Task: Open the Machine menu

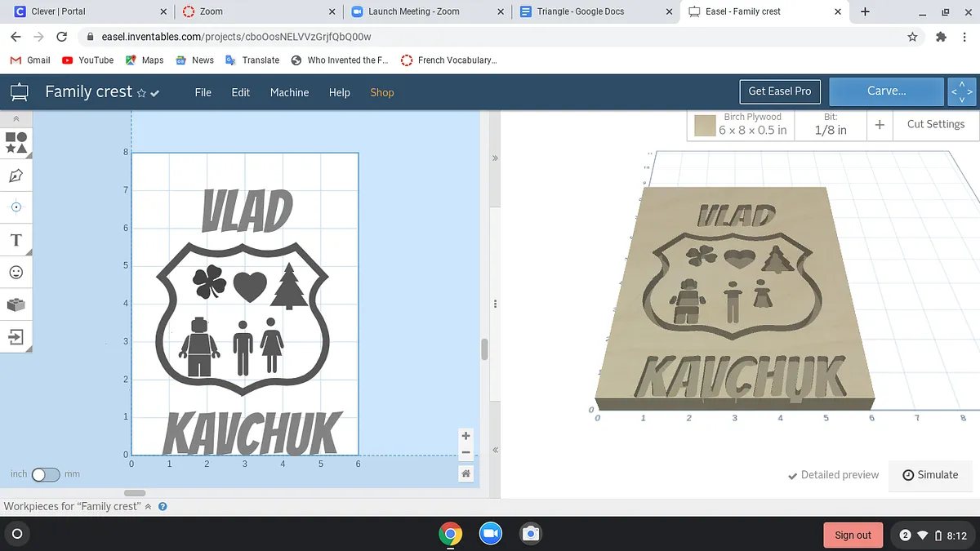Action: click(290, 92)
